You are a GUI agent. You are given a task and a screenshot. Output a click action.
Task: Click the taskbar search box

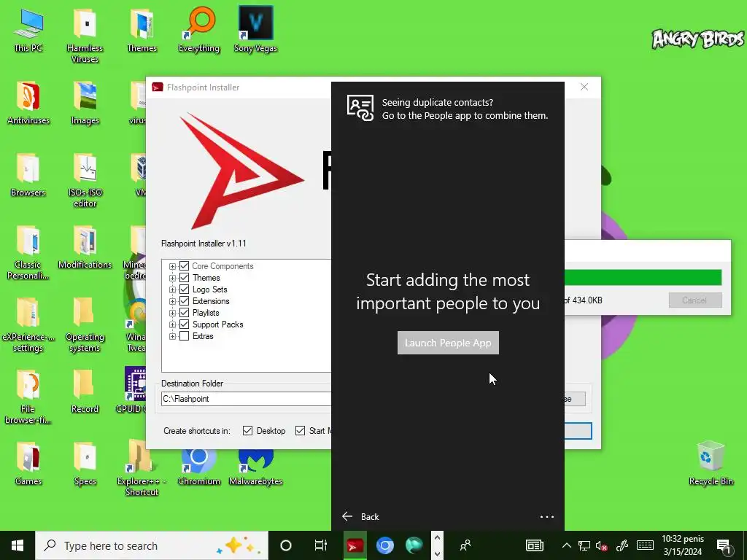point(152,545)
